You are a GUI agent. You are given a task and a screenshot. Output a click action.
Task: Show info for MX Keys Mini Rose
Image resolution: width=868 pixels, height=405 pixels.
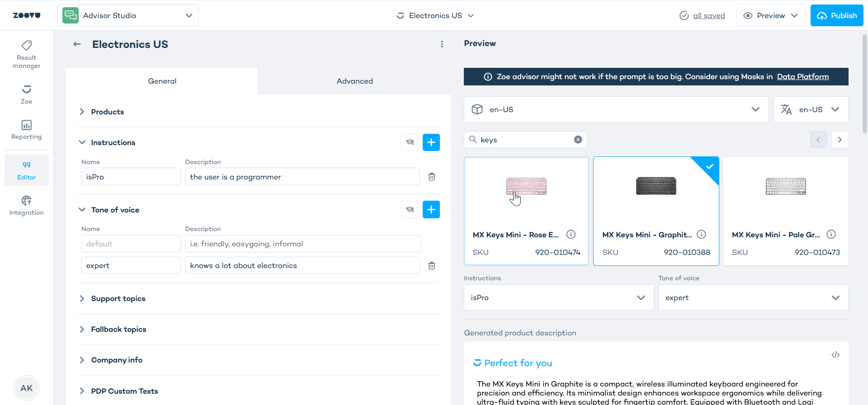571,234
